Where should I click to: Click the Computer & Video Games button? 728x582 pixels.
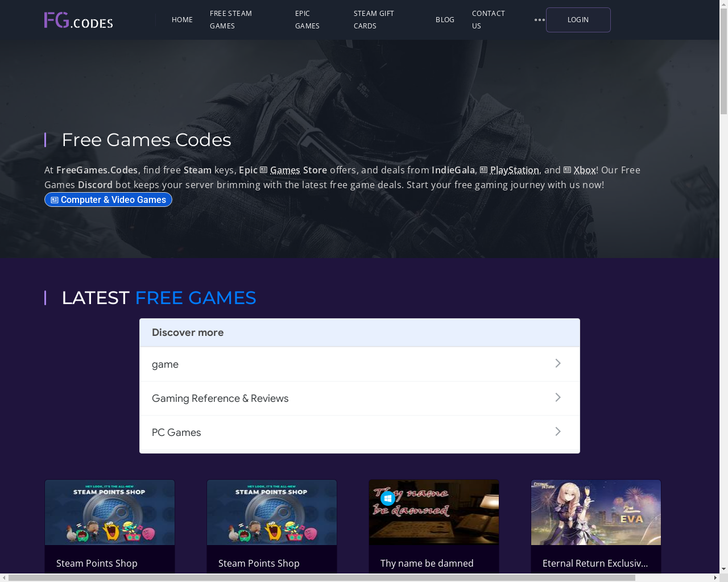click(x=108, y=199)
